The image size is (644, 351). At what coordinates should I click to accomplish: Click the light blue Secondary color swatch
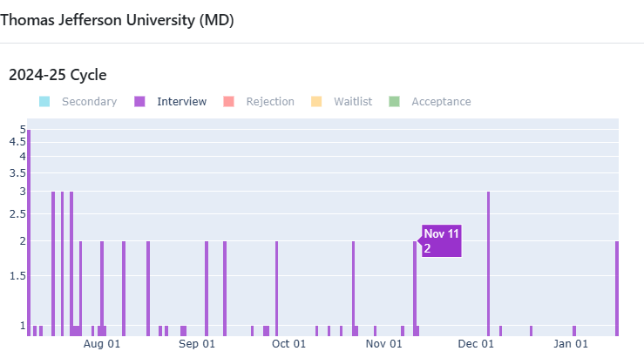coord(44,101)
